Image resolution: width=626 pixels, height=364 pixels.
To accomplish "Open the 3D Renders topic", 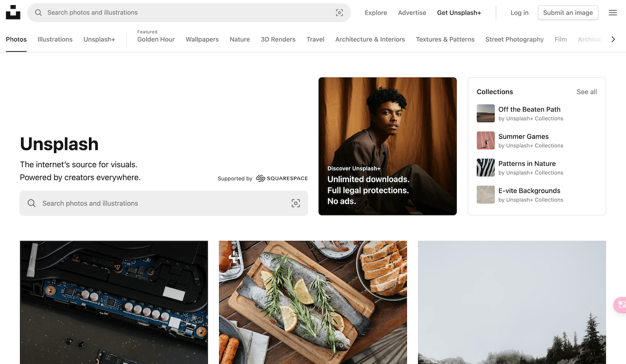I will click(278, 40).
